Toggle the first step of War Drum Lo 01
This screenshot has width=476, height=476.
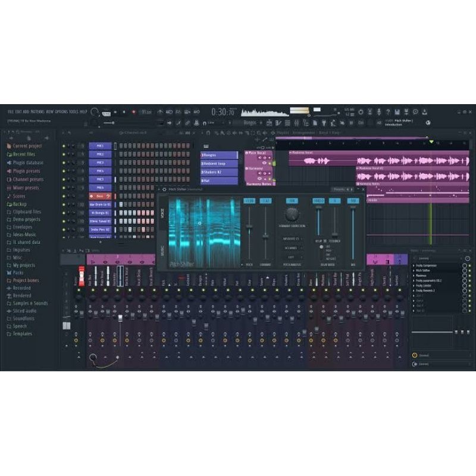[121, 205]
